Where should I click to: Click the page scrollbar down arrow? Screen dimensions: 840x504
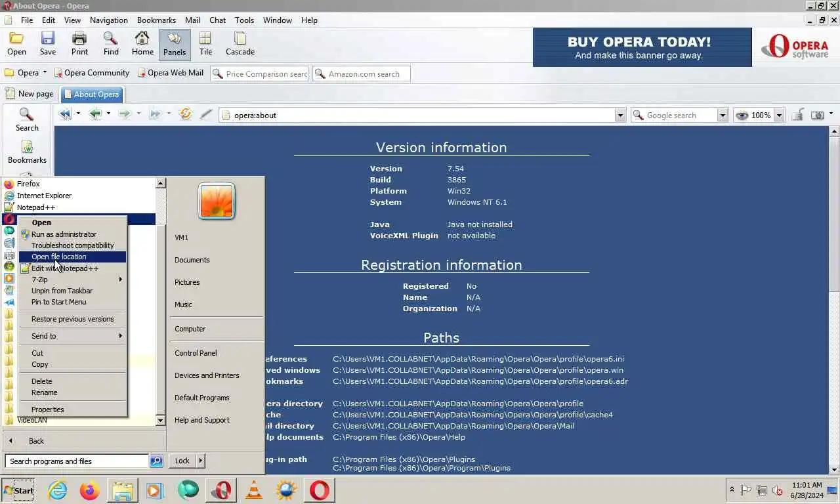(x=835, y=469)
